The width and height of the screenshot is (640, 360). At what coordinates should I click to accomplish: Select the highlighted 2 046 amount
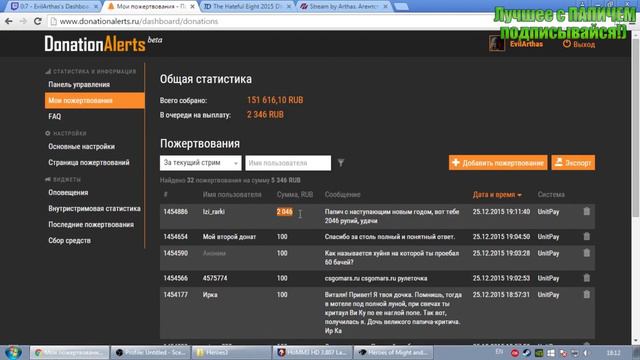284,211
